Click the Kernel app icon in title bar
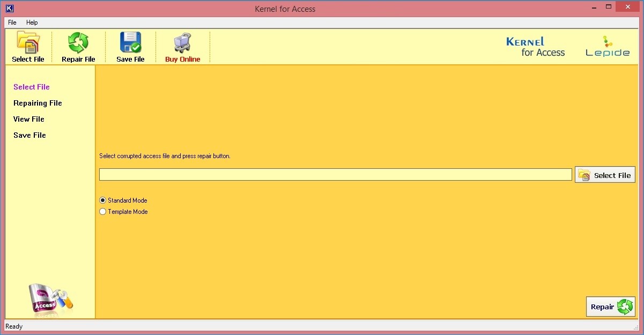 point(9,8)
